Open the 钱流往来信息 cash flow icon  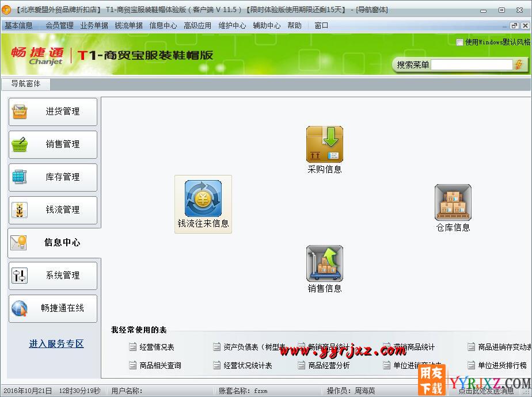[203, 199]
